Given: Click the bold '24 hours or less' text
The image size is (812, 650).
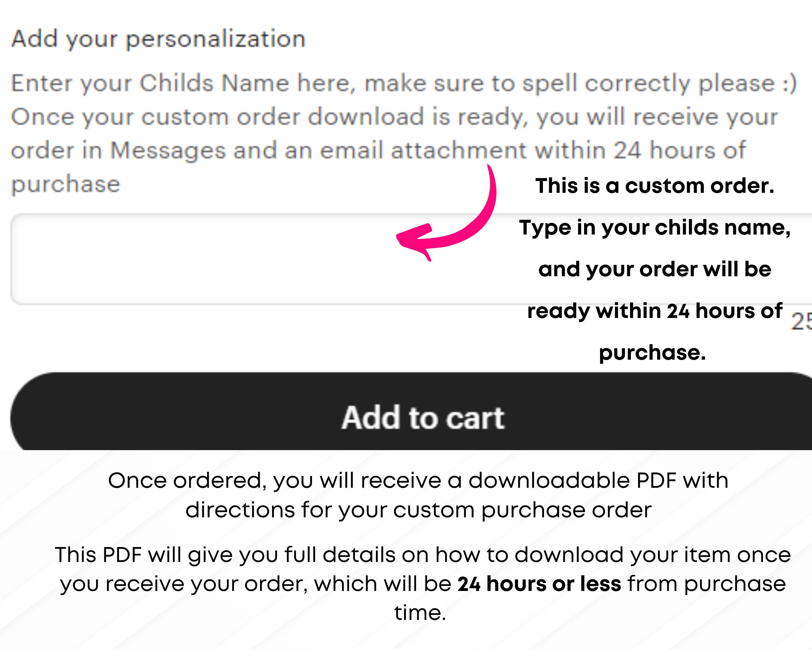Looking at the screenshot, I should point(539,584).
